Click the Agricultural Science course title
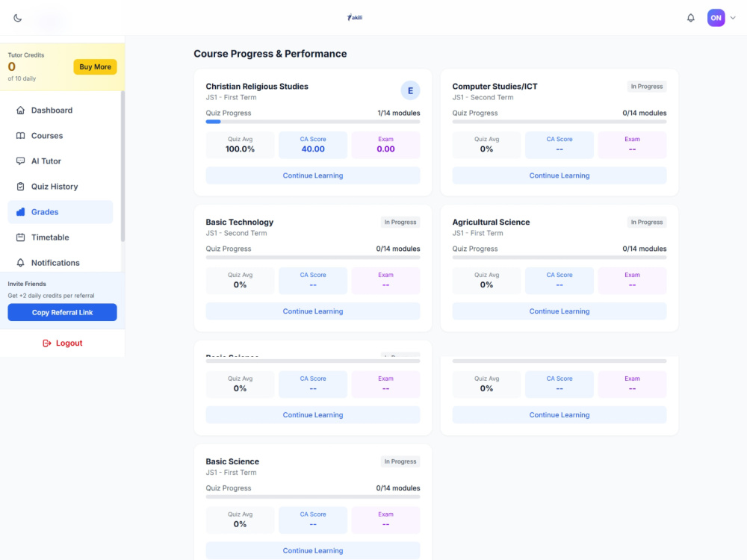Viewport: 747px width, 560px height. (x=491, y=222)
